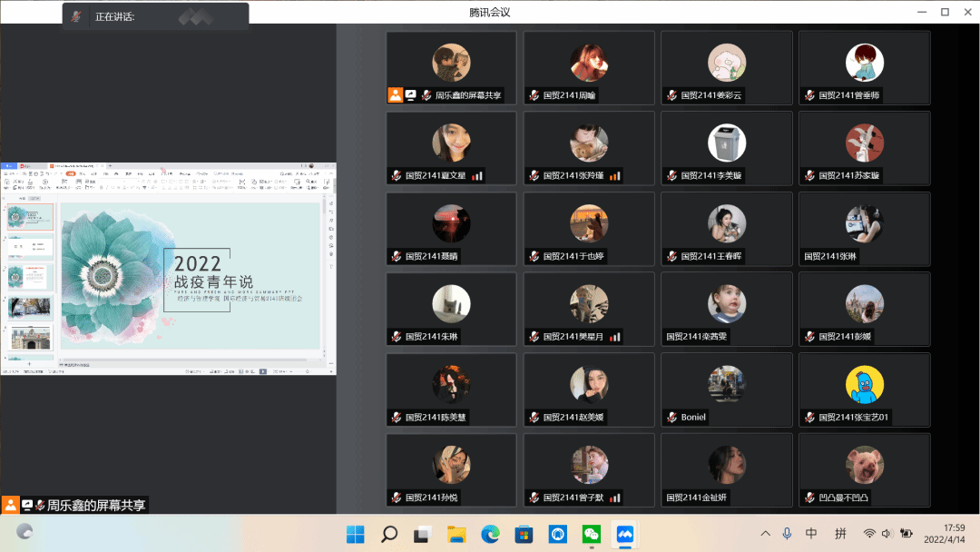Viewport: 980px width, 552px height.
Task: Open File Explorer from the taskbar
Action: (456, 534)
